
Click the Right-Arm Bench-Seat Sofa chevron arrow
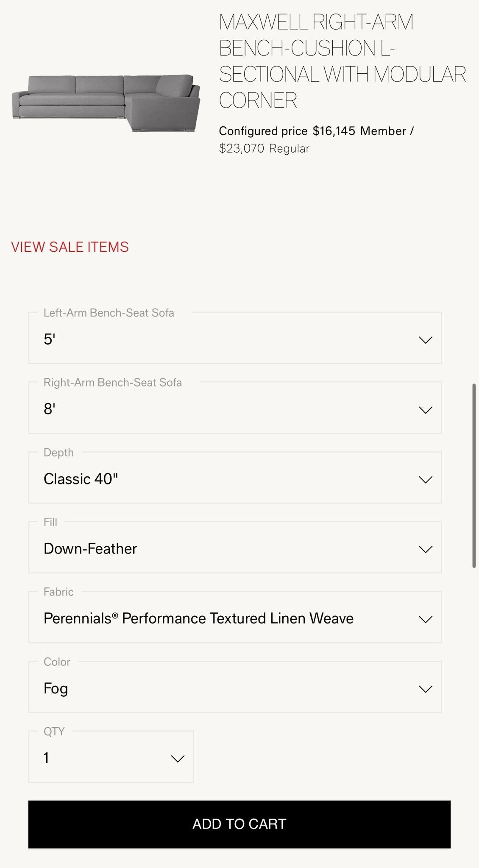(x=425, y=410)
